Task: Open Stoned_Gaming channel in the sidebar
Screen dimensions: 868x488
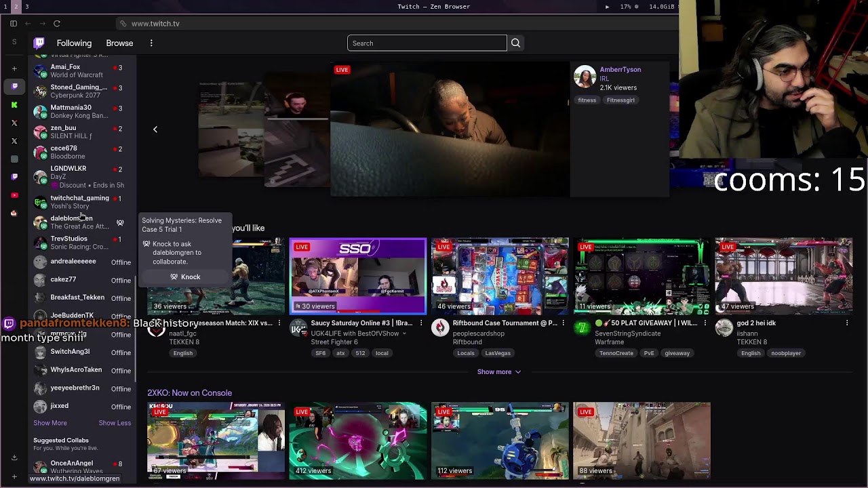Action: click(x=82, y=91)
